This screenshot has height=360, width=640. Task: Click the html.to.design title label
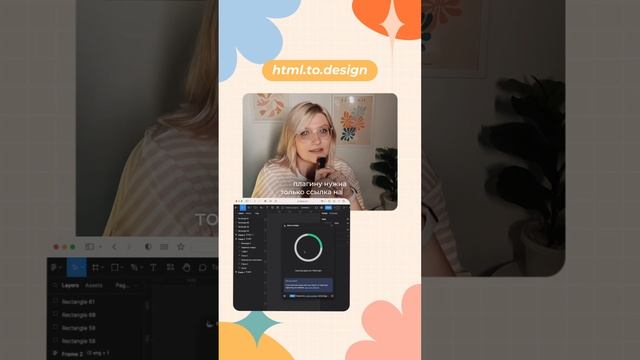click(x=320, y=70)
